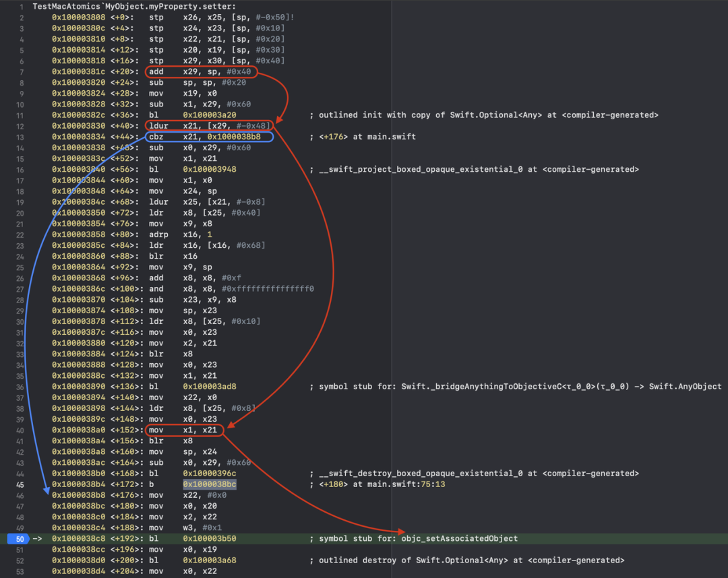Click the bl target 0x100003a20
The height and width of the screenshot is (578, 728).
(210, 115)
